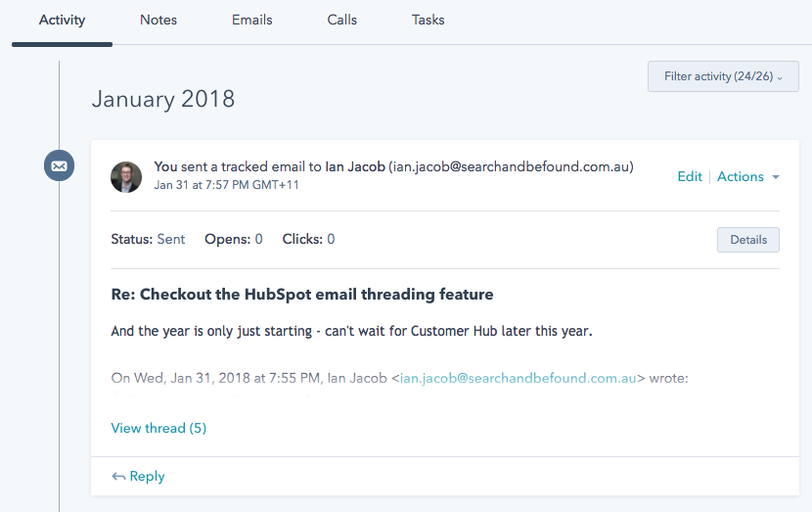812x512 pixels.
Task: Click the Ian Jacob recipient name in header
Action: point(355,166)
